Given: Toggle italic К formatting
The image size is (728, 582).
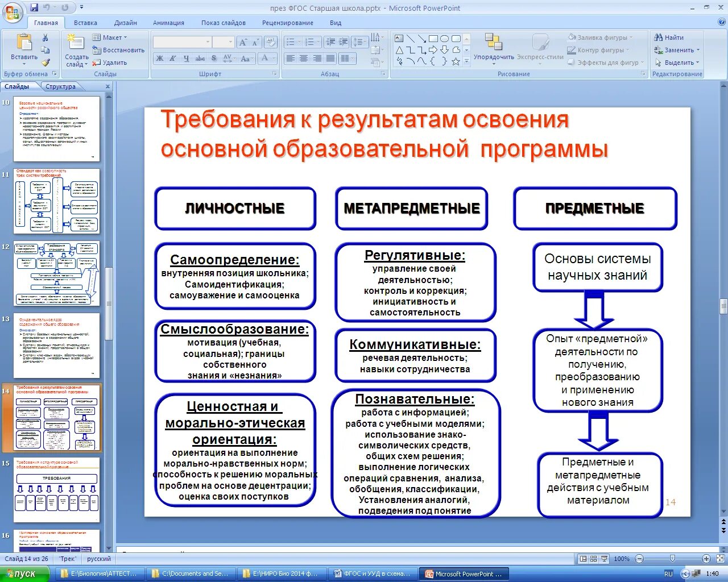Looking at the screenshot, I should 172,59.
